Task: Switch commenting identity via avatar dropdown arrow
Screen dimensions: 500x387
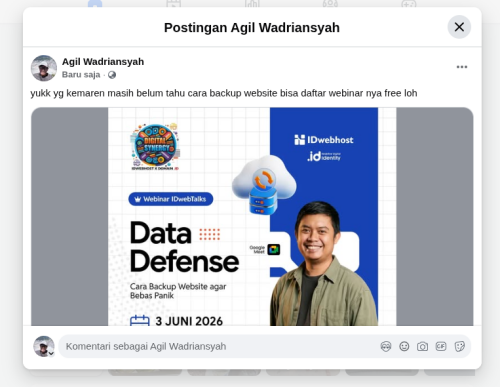Action: (x=51, y=353)
